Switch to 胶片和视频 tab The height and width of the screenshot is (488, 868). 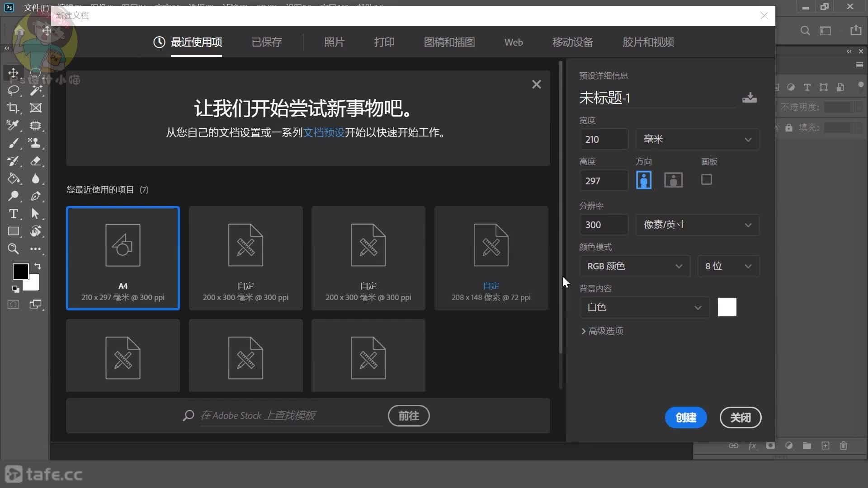648,42
